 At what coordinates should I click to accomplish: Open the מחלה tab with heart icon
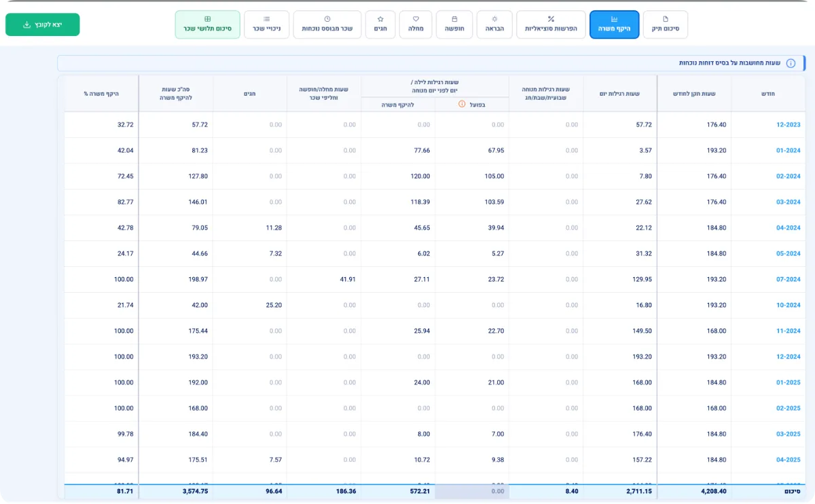point(416,24)
